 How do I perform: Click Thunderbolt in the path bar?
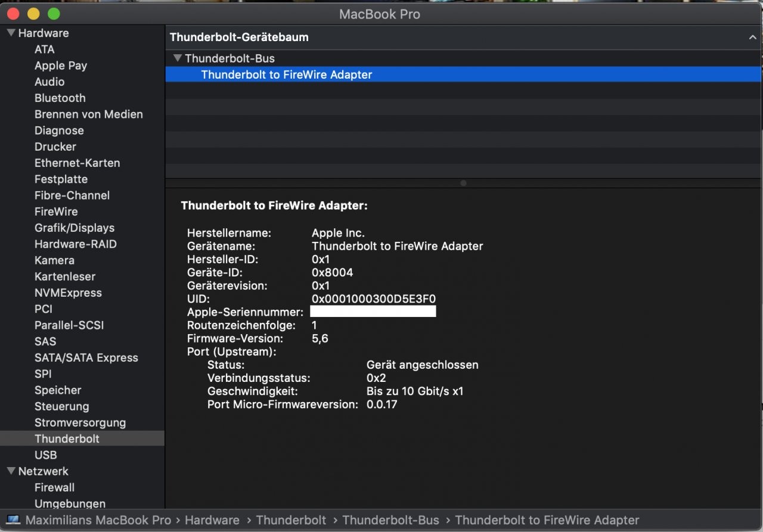point(291,520)
